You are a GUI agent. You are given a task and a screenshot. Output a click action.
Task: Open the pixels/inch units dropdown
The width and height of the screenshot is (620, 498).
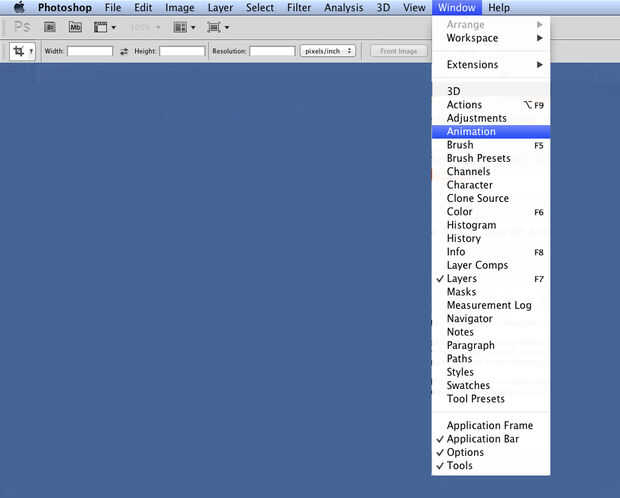click(x=328, y=51)
